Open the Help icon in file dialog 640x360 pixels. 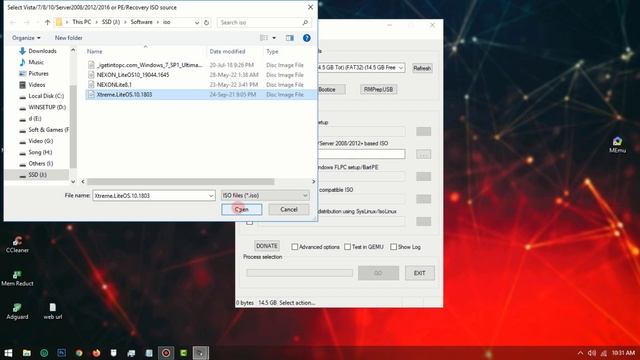(307, 38)
